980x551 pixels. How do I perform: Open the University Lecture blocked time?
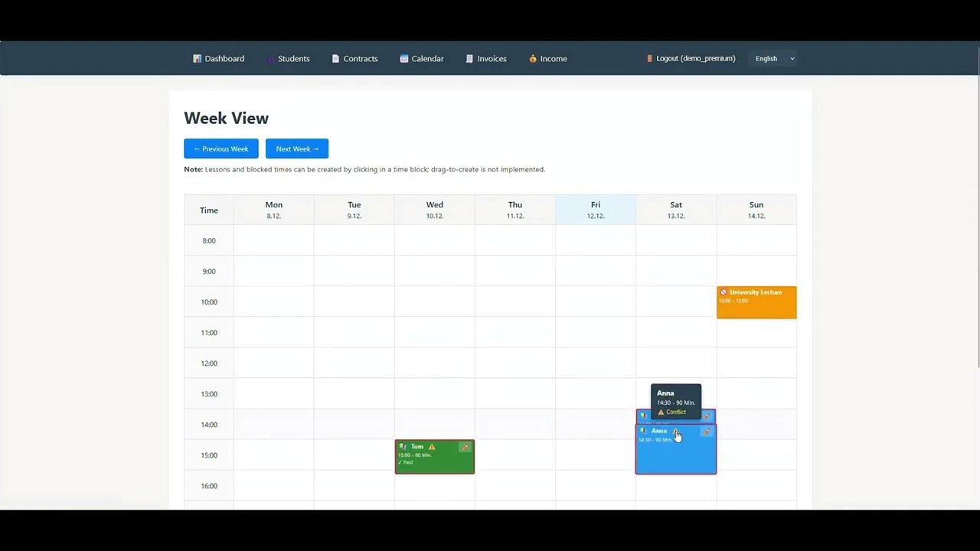coord(756,302)
